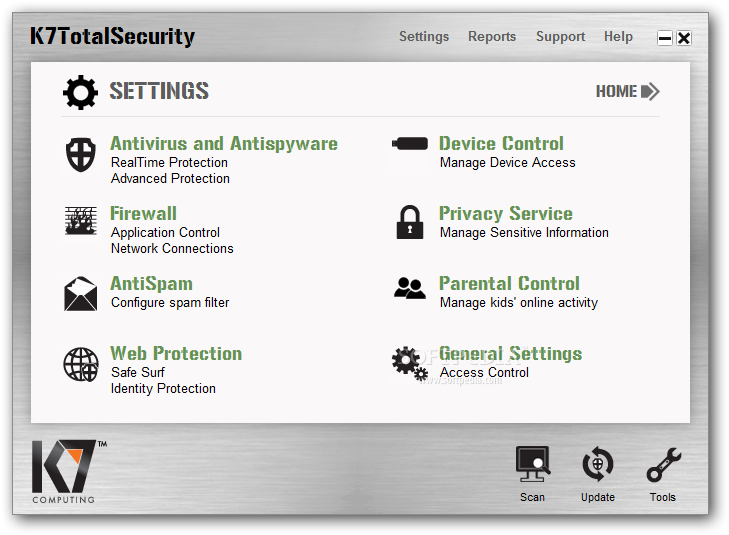Click the Update icon
Screen dimensions: 729x535
597,474
